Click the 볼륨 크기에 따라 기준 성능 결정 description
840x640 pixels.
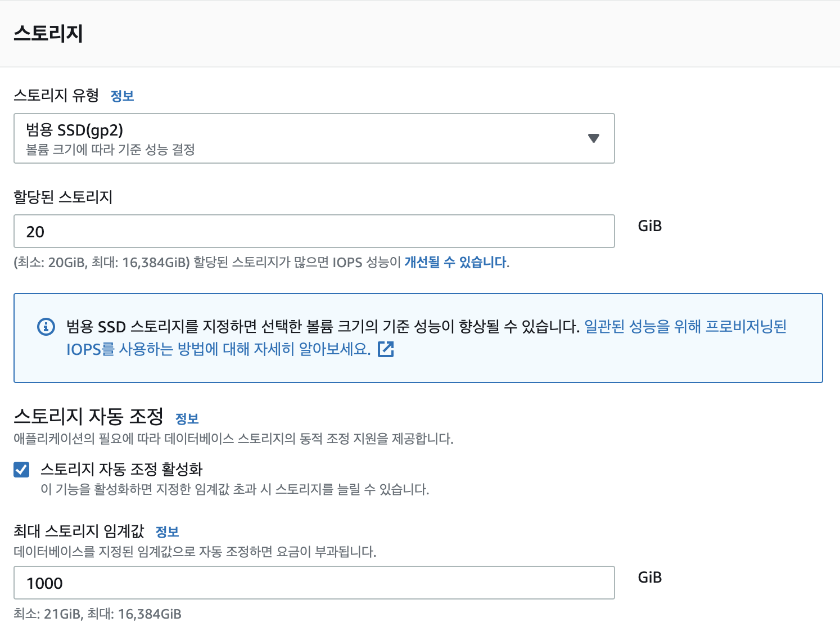[x=110, y=150]
